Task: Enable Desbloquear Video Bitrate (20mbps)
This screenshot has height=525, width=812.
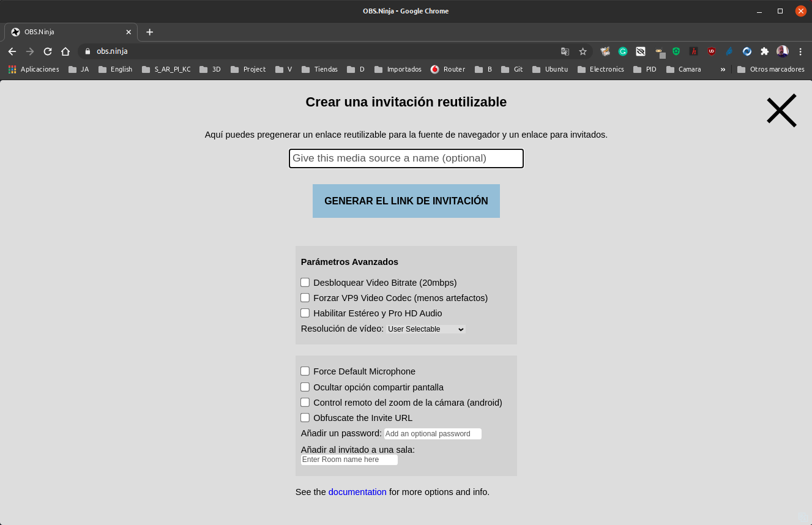Action: 305,282
